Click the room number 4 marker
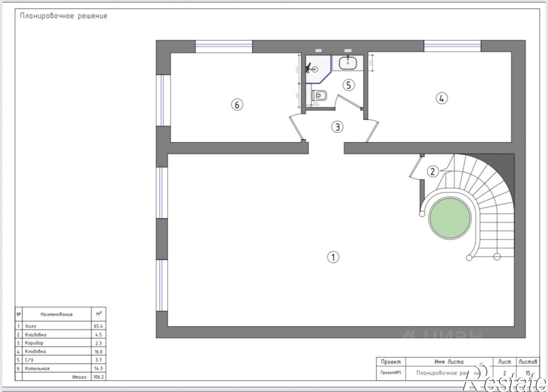This screenshot has height=392, width=548. pos(442,98)
